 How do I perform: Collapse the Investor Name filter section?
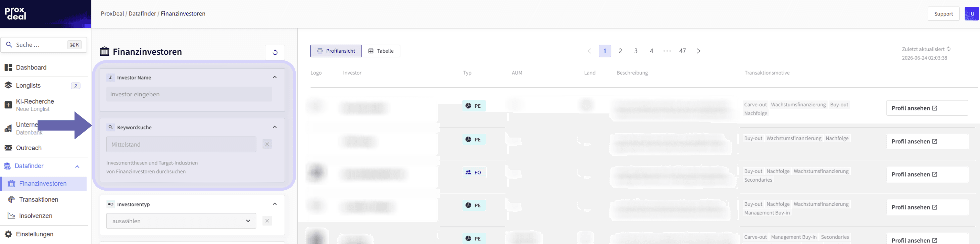(x=275, y=77)
